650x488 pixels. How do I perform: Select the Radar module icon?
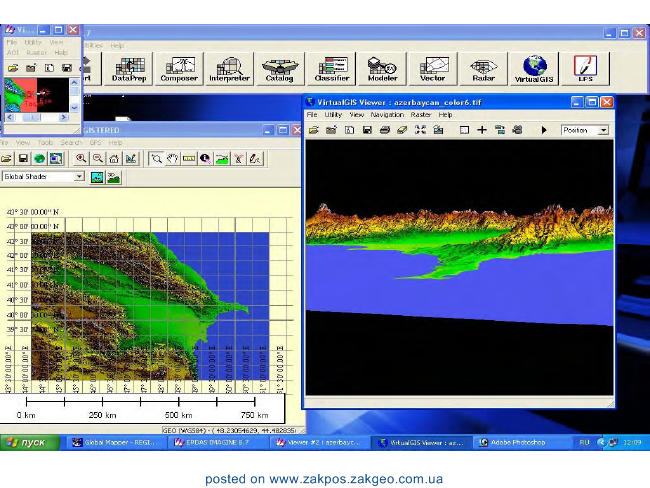[483, 69]
